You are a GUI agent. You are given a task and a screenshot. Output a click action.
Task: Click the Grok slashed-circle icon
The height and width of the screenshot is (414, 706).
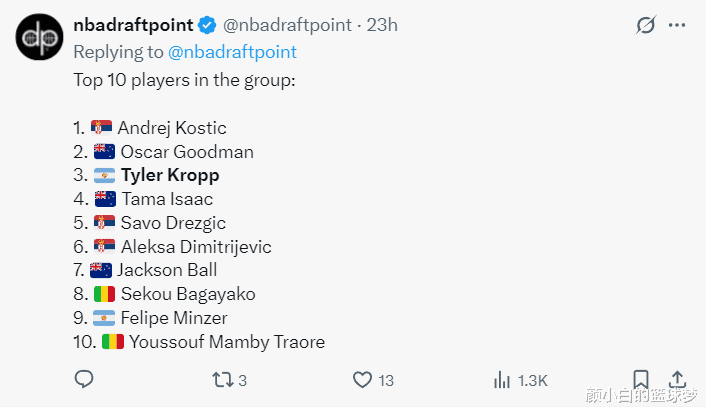(646, 25)
